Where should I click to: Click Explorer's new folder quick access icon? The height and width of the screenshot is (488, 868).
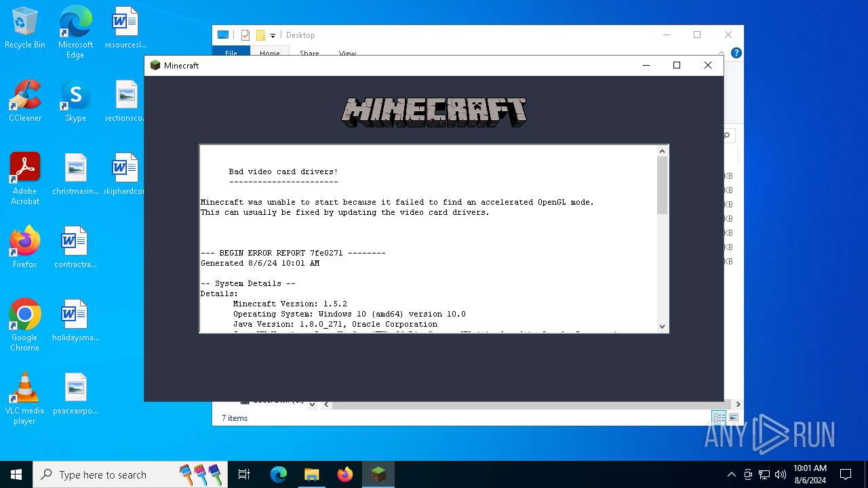(x=260, y=35)
